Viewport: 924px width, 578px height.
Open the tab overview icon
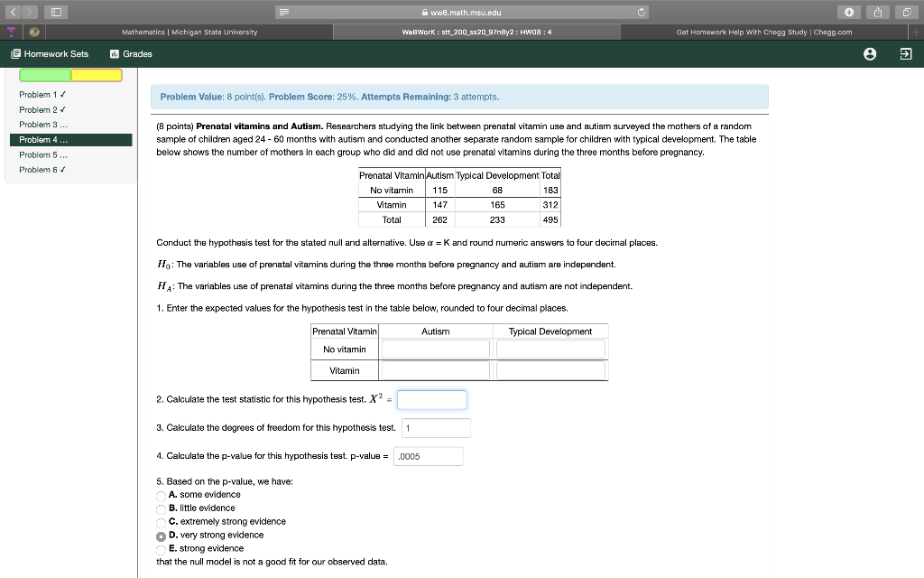pyautogui.click(x=908, y=12)
